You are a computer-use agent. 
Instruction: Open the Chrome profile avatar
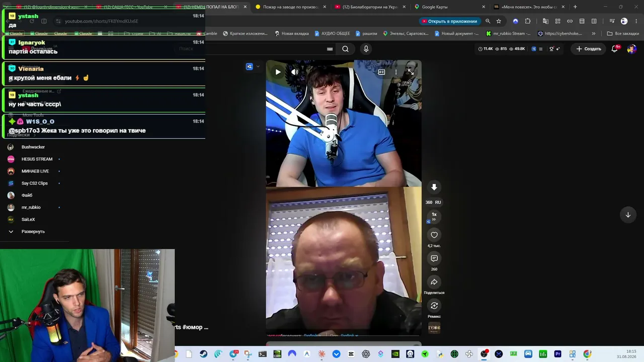click(624, 21)
